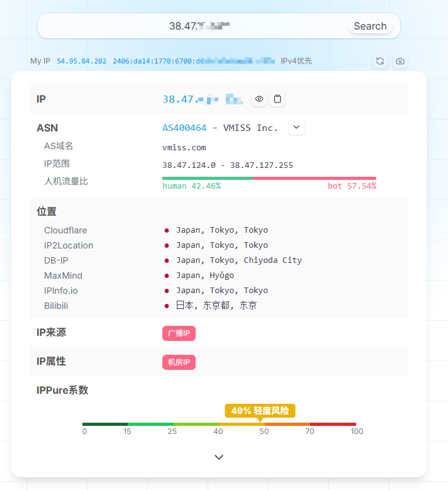Select the IPPure系数 heading

62,390
